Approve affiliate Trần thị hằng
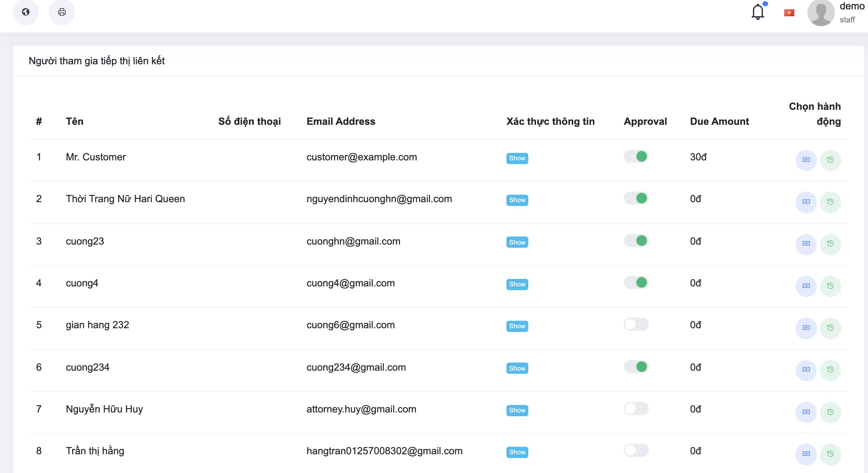868x473 pixels. pos(636,451)
